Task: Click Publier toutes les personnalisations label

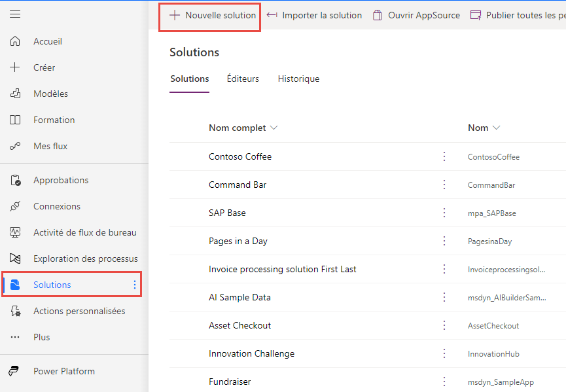Action: (526, 15)
